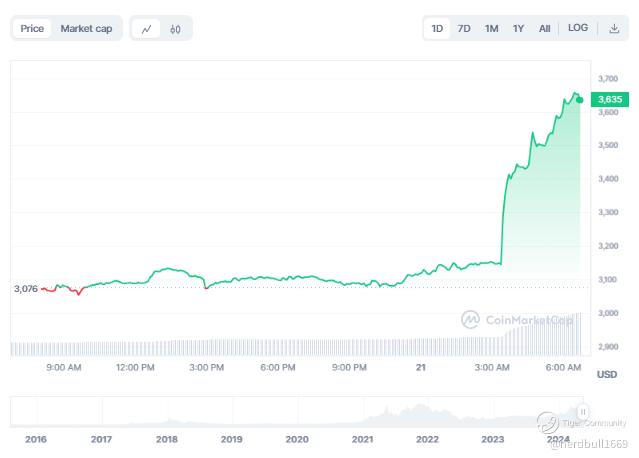Download chart data with the download icon

[x=614, y=29]
